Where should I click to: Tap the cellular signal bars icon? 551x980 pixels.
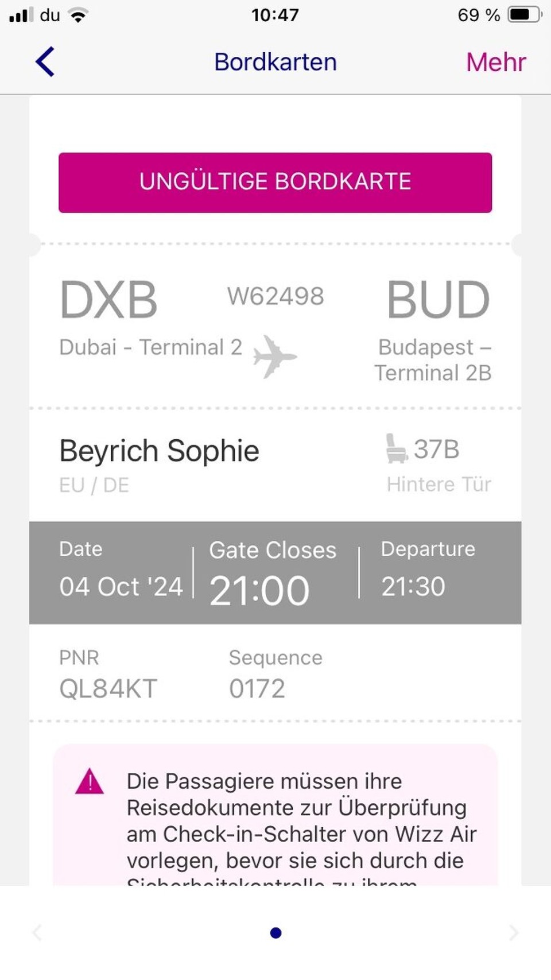point(21,15)
